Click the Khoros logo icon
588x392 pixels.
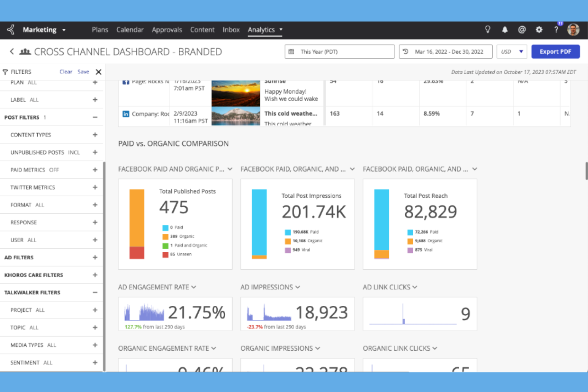(x=11, y=29)
